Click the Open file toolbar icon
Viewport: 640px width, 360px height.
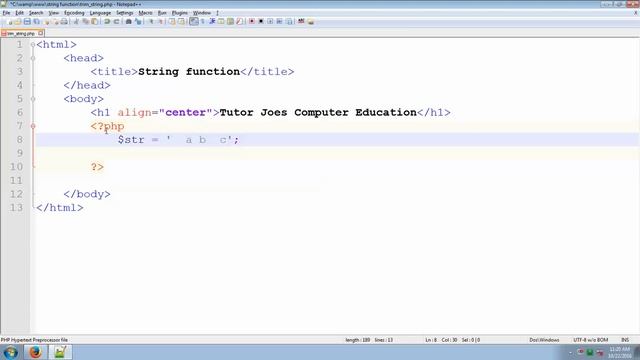click(x=18, y=21)
